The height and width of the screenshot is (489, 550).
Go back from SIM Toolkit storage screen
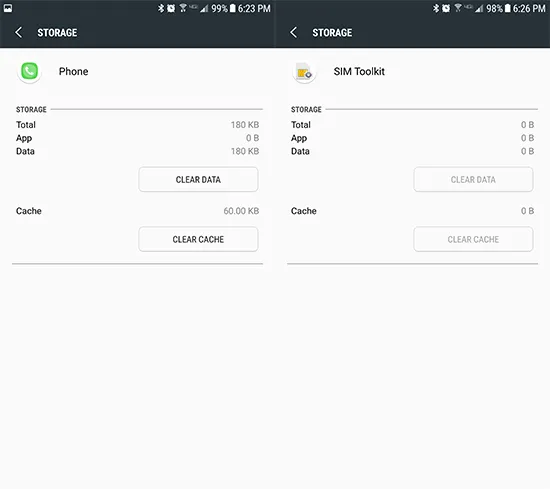tap(294, 33)
